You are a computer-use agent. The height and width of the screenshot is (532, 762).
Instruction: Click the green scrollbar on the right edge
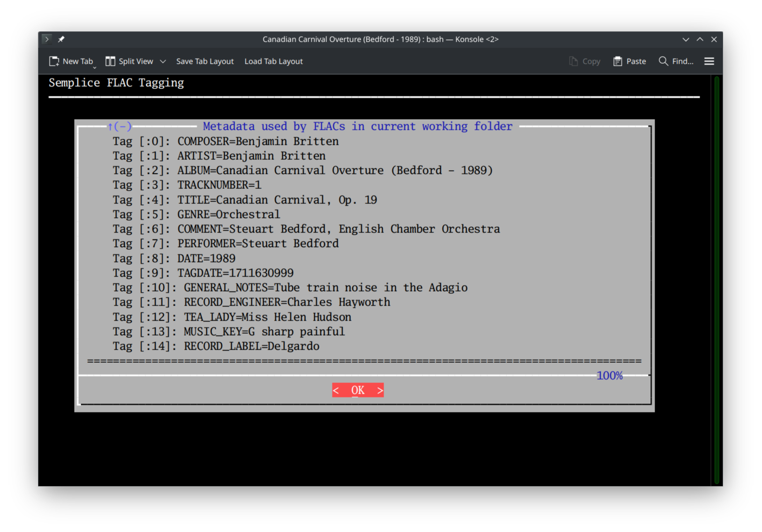pyautogui.click(x=716, y=281)
